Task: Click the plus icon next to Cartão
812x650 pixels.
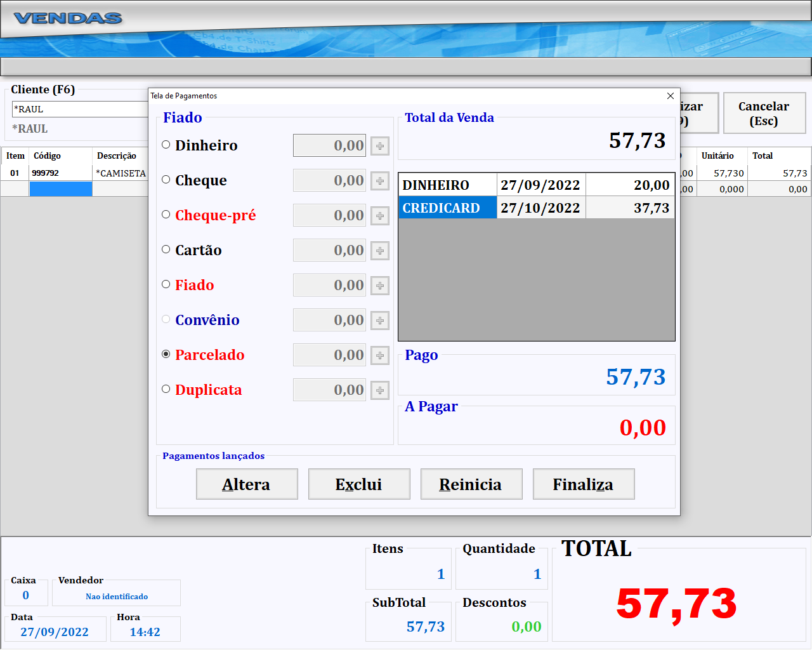Action: coord(379,251)
